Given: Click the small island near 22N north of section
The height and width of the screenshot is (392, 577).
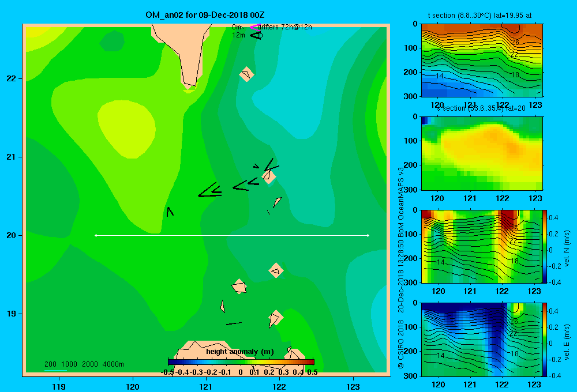Looking at the screenshot, I should 246,74.
